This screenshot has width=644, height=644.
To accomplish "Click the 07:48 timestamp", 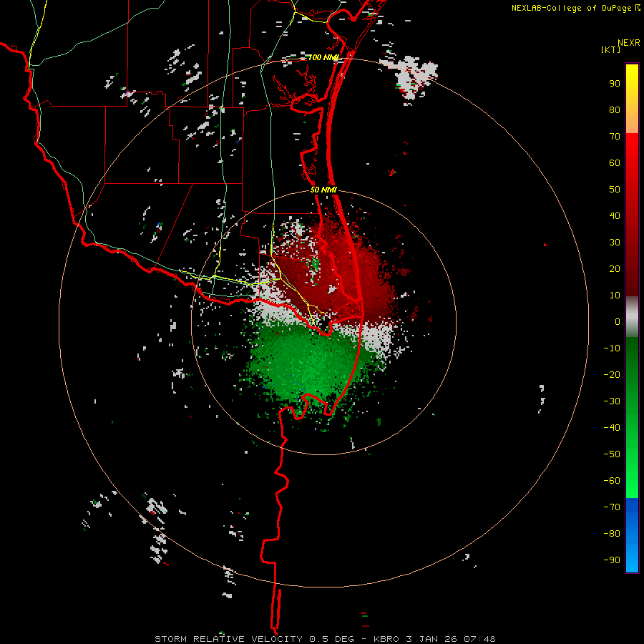I will pos(479,639).
